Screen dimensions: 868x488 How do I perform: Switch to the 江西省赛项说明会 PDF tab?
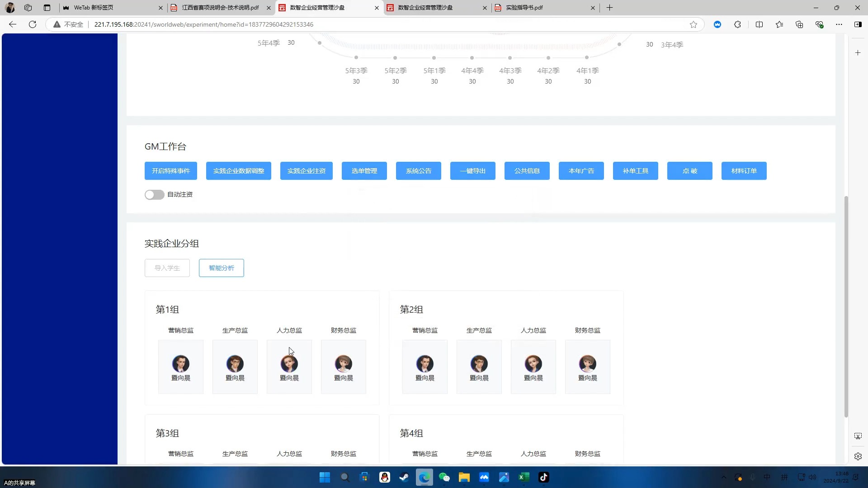(x=220, y=8)
